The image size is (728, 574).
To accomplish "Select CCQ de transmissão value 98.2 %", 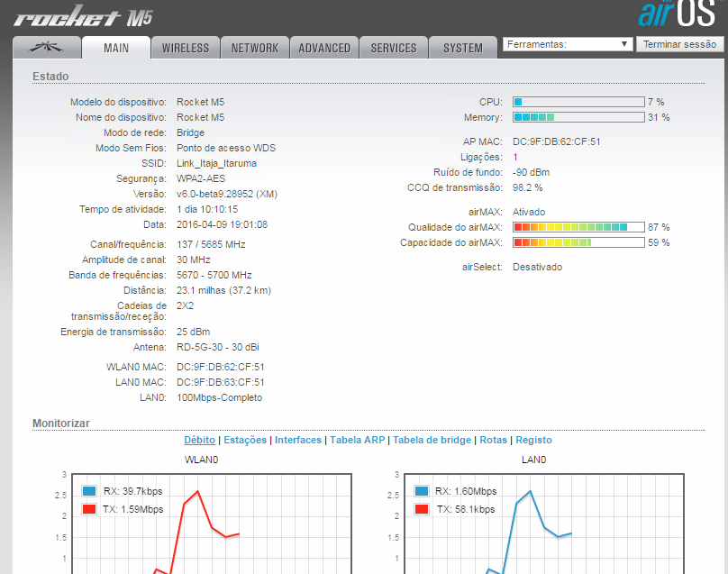I will click(x=527, y=187).
